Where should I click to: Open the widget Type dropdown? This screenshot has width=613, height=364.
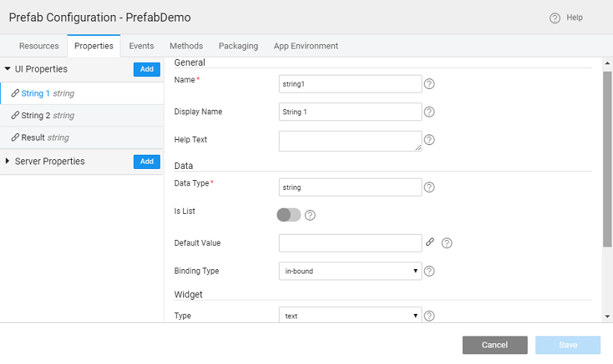coord(350,316)
